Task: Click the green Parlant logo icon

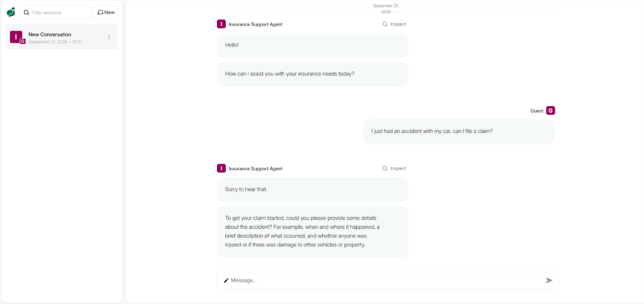Action: (x=11, y=13)
